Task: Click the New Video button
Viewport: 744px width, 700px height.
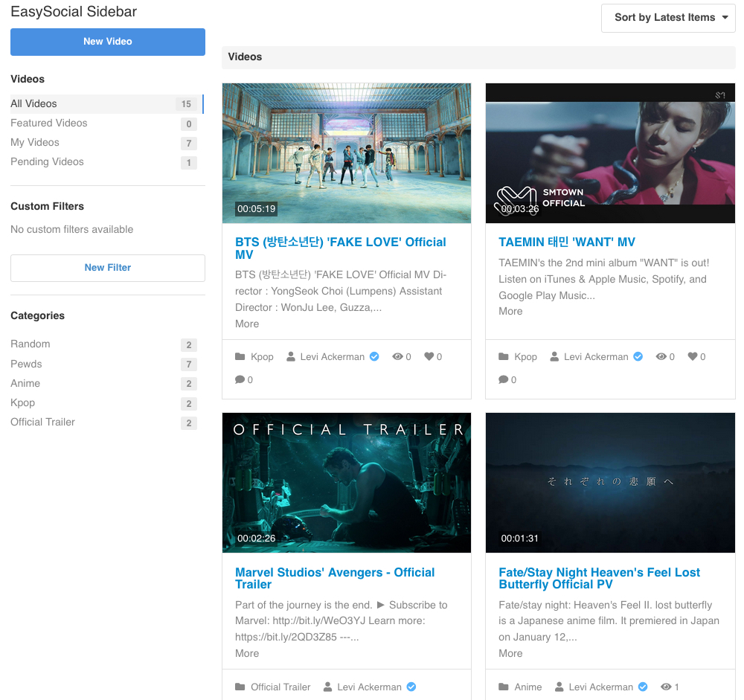Action: pyautogui.click(x=108, y=42)
